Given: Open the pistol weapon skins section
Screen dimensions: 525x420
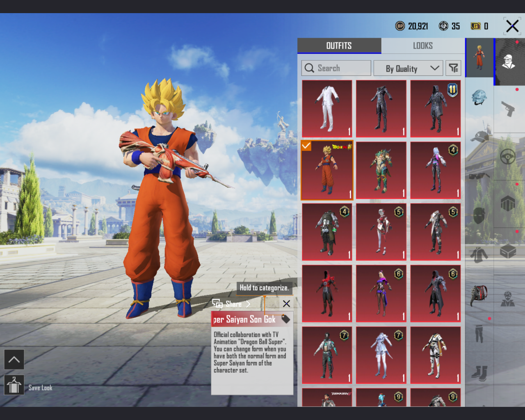Looking at the screenshot, I should [508, 109].
